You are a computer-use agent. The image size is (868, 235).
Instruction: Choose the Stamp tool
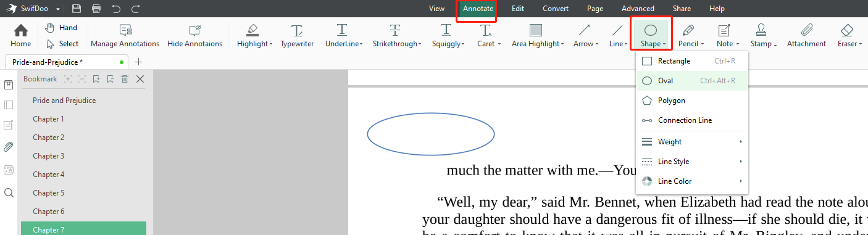point(763,36)
